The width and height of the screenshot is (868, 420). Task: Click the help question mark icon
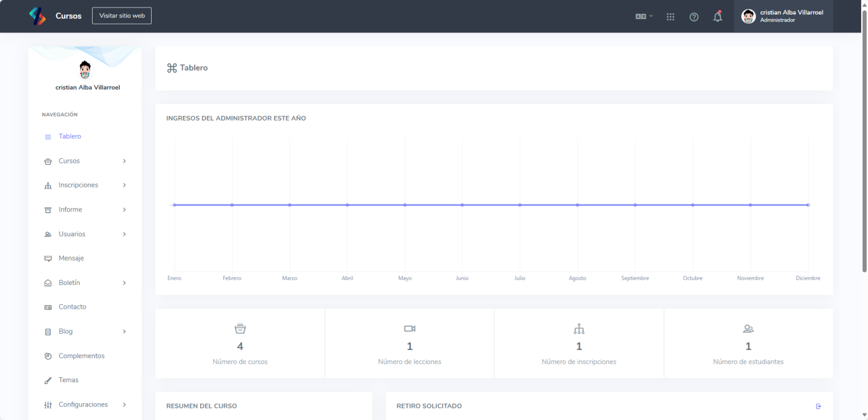(694, 17)
